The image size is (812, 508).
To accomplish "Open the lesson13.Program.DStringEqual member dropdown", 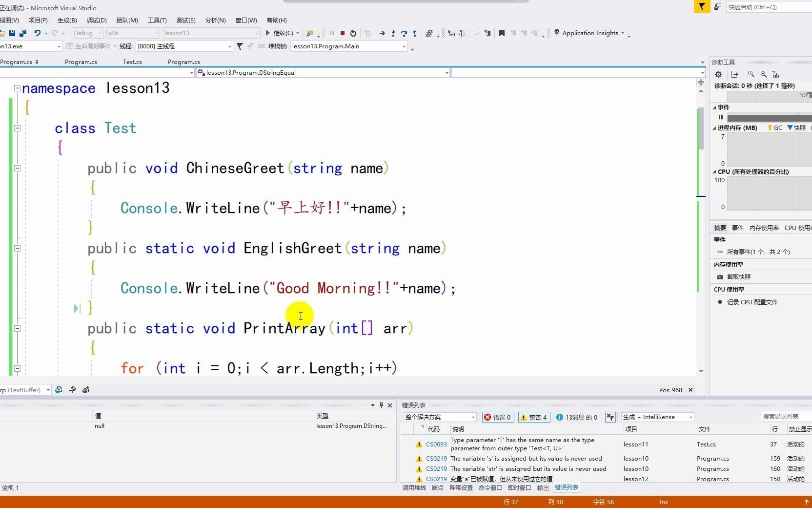I will (323, 73).
